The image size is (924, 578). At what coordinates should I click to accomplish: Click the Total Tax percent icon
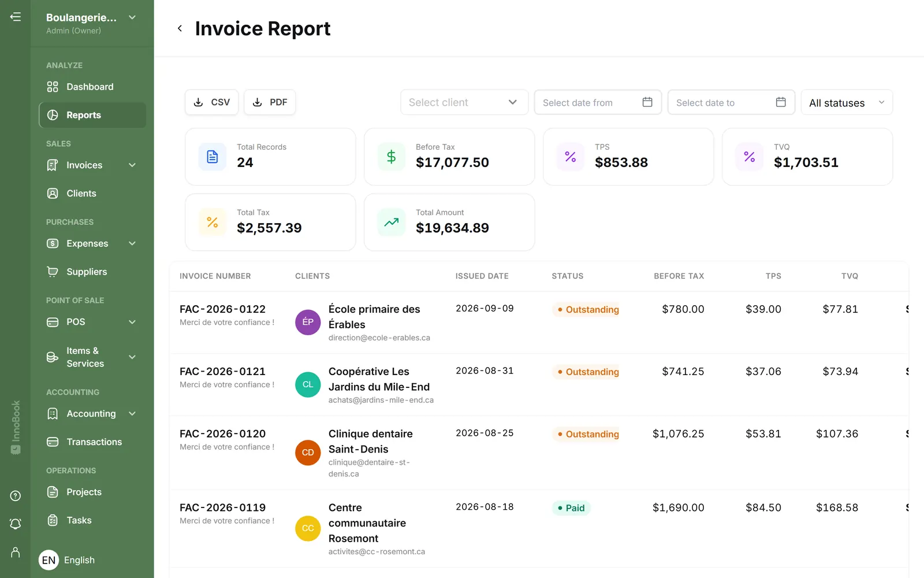click(213, 222)
